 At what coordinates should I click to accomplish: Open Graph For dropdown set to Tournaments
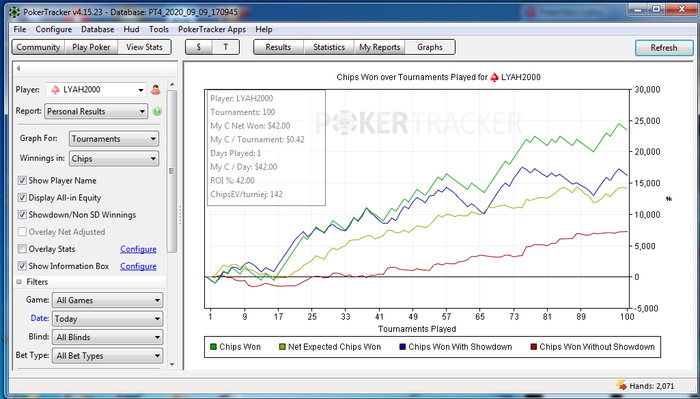point(114,139)
